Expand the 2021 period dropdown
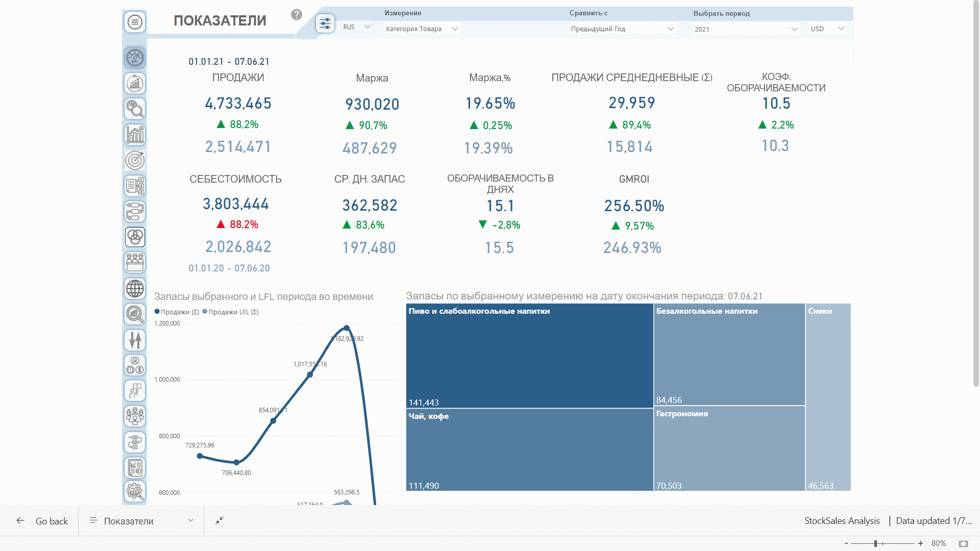 tap(746, 29)
